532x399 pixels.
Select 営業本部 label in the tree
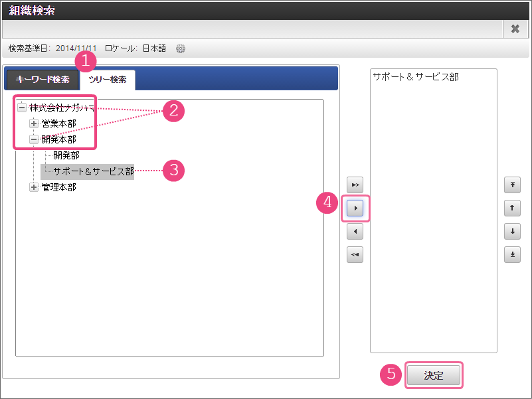click(58, 123)
